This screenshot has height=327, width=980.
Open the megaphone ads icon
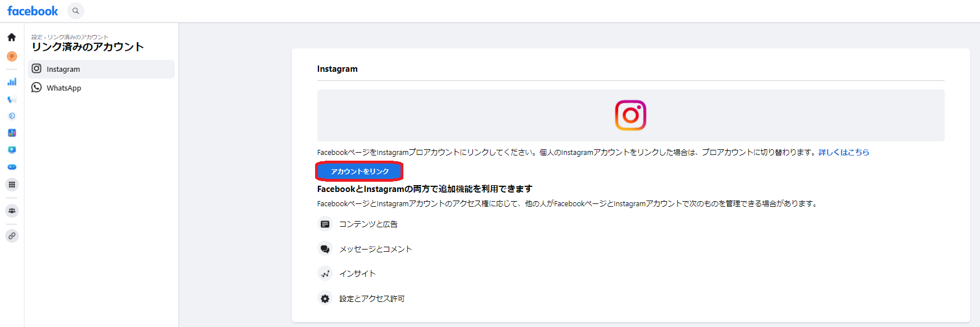coord(11,99)
